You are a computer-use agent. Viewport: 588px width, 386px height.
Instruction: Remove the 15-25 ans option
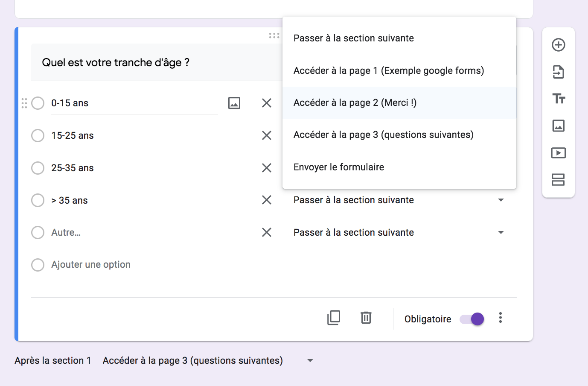267,135
